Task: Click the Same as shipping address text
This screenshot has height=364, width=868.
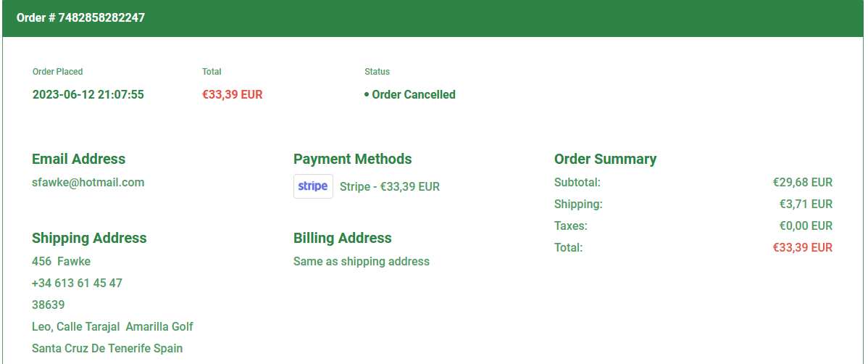Action: click(x=361, y=261)
